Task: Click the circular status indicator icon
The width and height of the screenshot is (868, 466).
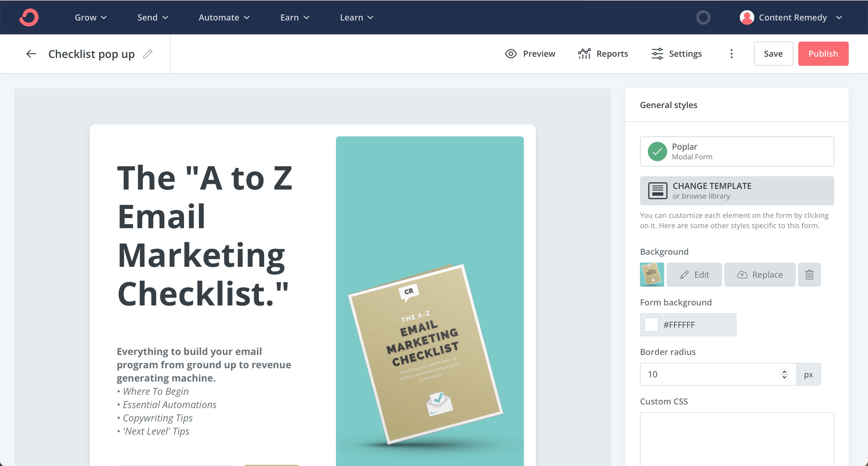Action: coord(703,17)
